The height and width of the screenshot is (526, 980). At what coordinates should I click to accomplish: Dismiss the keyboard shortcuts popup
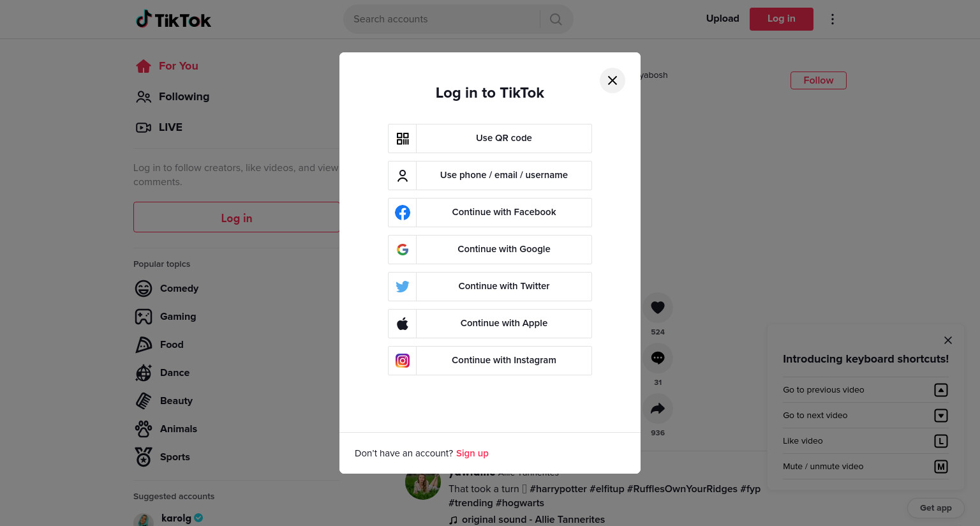click(948, 340)
